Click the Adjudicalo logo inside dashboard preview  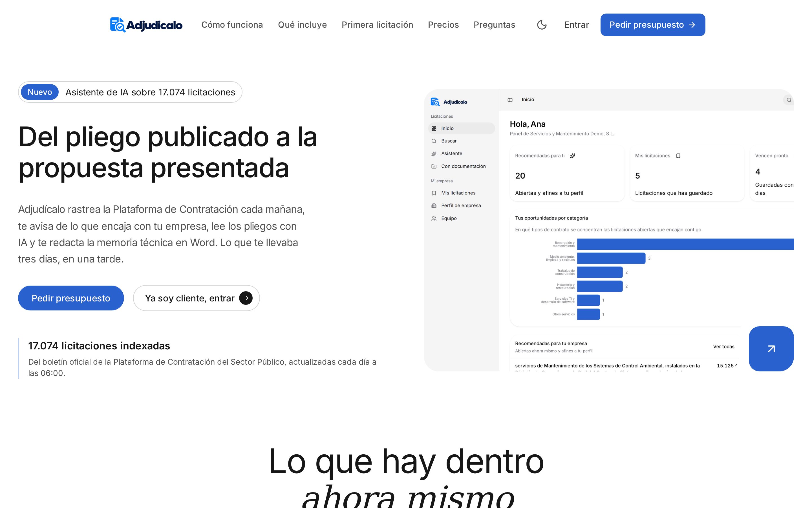tap(449, 102)
